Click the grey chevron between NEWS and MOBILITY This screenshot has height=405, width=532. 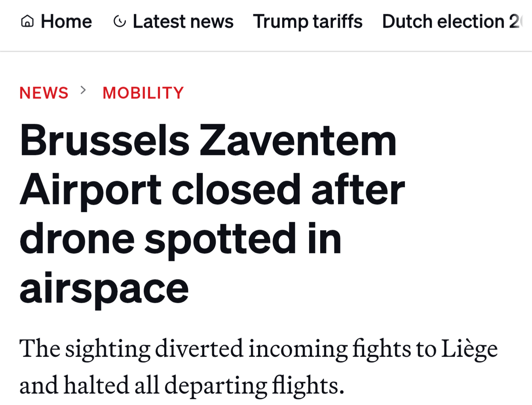(84, 91)
